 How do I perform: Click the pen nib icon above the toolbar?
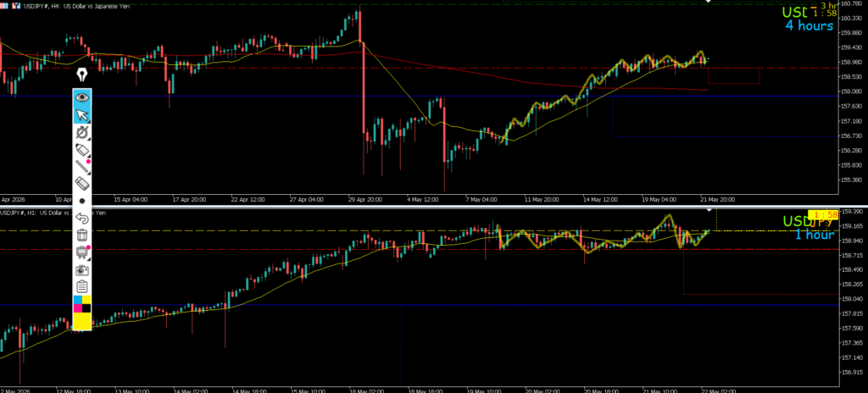click(x=82, y=75)
